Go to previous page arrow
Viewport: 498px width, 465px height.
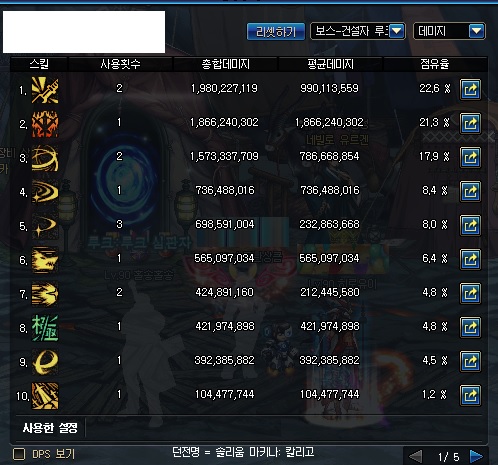click(x=415, y=456)
